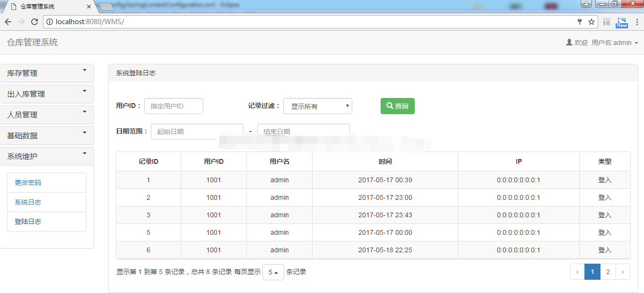Open the 用户名:admin dropdown menu
The image size is (644, 293).
(615, 43)
